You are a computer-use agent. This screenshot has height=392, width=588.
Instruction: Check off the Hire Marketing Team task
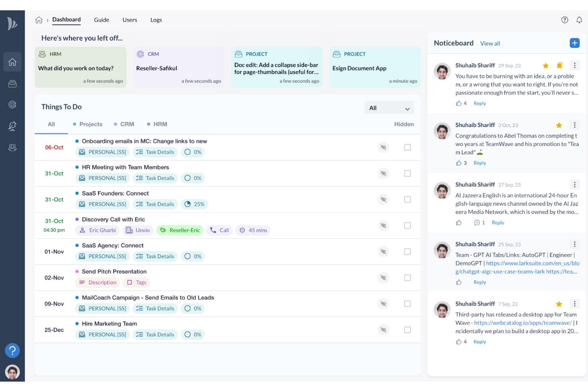tap(407, 330)
